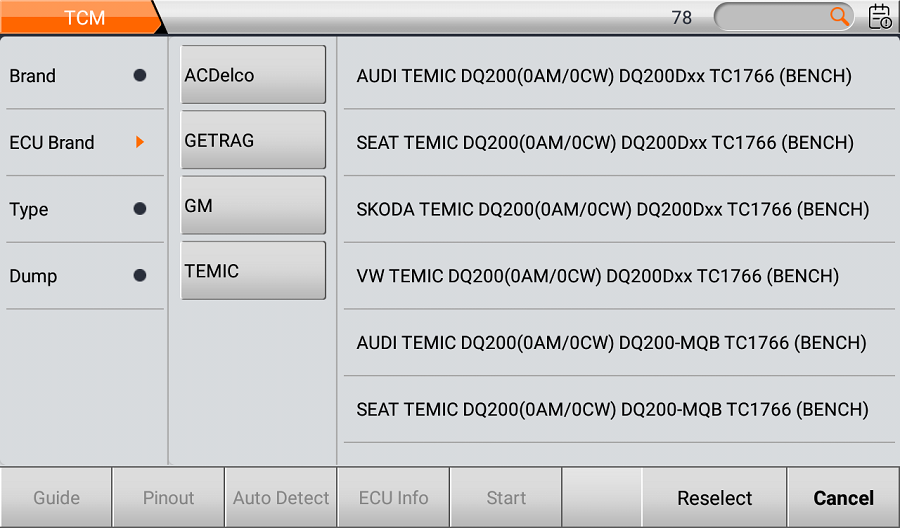The width and height of the screenshot is (900, 528).
Task: Select the Brand step indicator dot
Action: tap(140, 75)
